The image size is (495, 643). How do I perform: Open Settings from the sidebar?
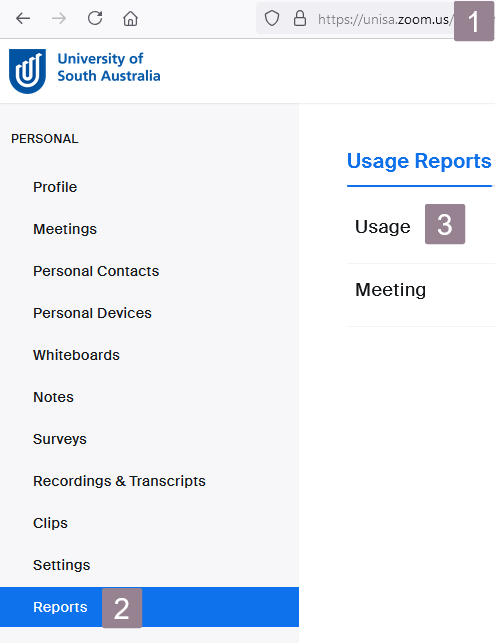click(62, 565)
